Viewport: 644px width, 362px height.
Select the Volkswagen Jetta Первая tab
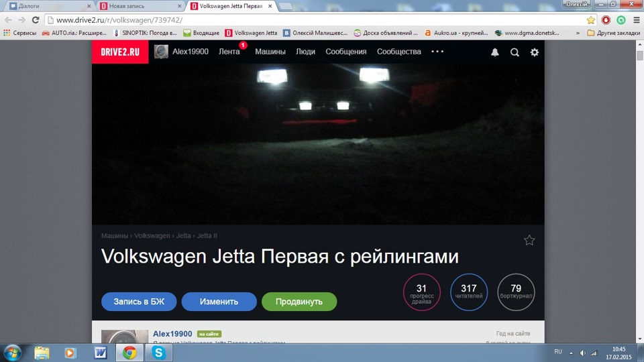[231, 6]
